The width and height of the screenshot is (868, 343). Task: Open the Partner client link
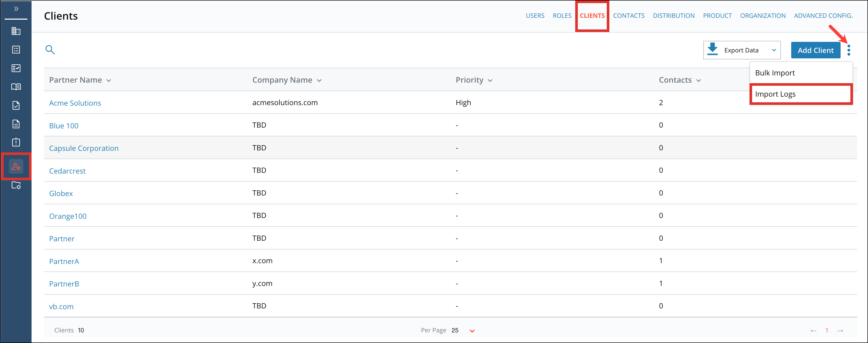pos(62,238)
